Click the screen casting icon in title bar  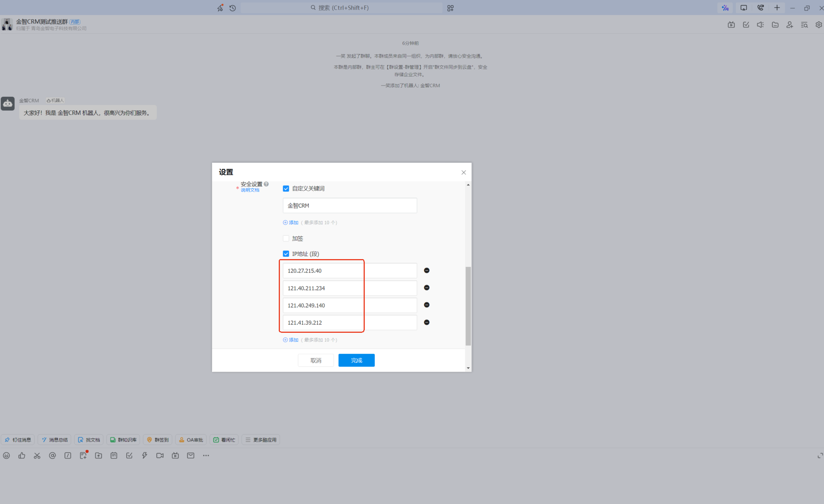[743, 8]
